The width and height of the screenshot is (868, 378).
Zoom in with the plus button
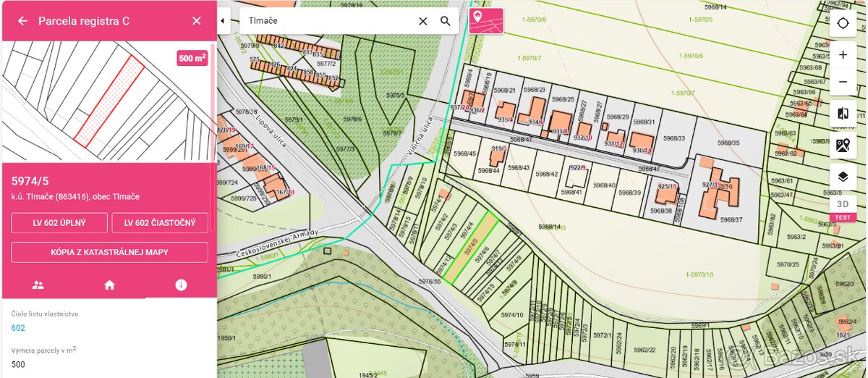tap(843, 55)
